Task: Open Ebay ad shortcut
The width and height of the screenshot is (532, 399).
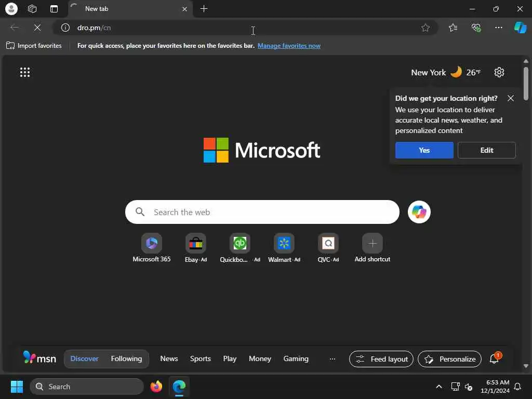Action: (196, 248)
